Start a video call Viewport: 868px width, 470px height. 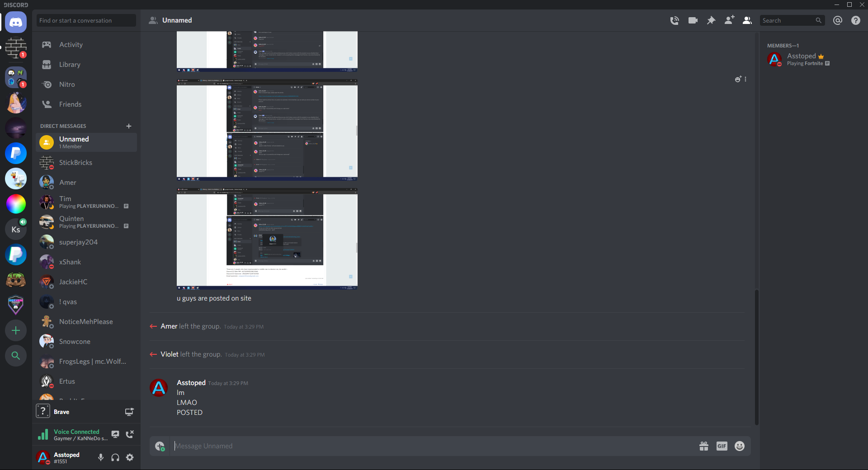(x=693, y=20)
